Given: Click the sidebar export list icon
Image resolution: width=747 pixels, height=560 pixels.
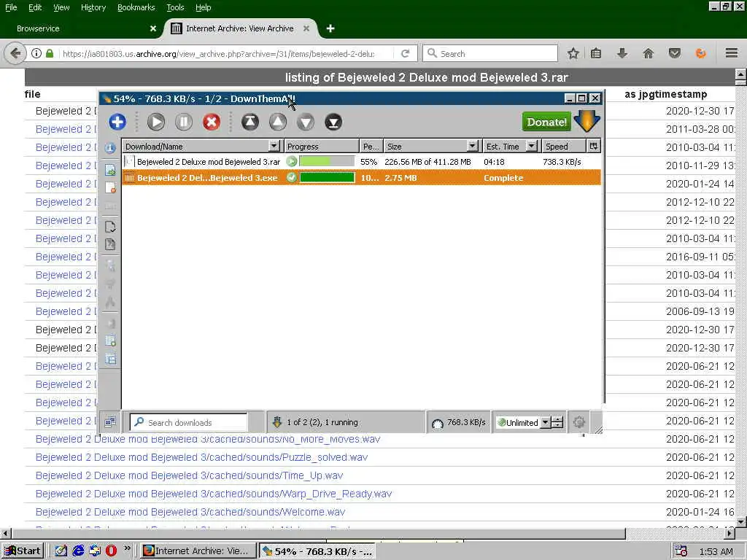Looking at the screenshot, I should tap(110, 359).
